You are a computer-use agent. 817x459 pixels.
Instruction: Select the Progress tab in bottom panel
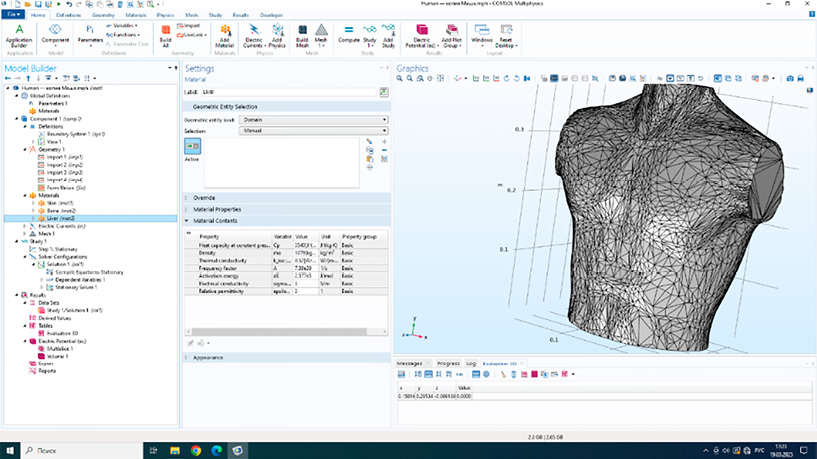(x=448, y=363)
